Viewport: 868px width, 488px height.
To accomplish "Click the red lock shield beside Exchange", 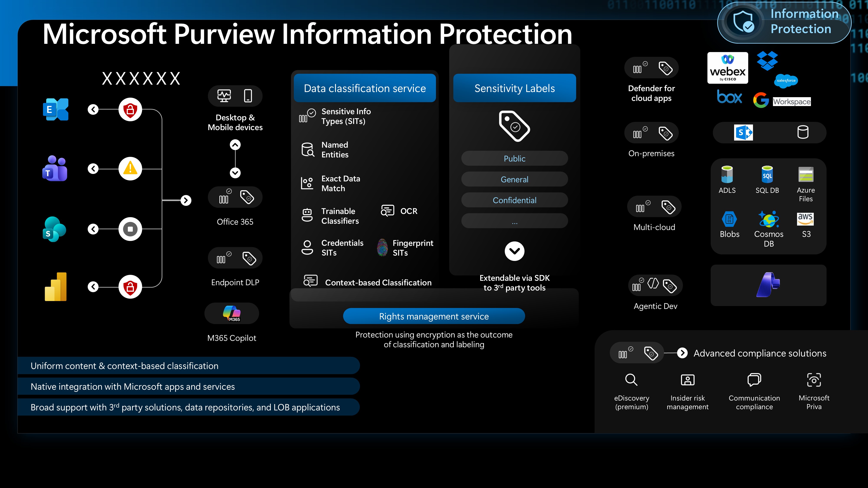I will coord(130,110).
